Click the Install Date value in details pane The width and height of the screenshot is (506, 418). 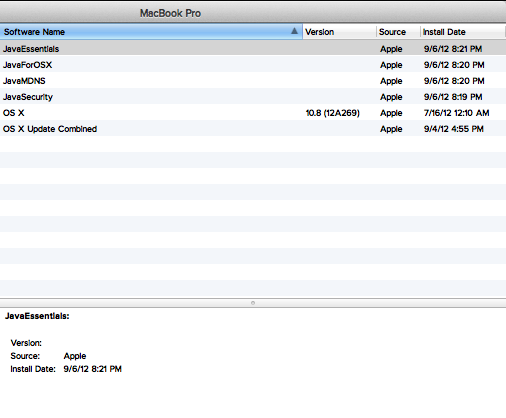pos(92,369)
